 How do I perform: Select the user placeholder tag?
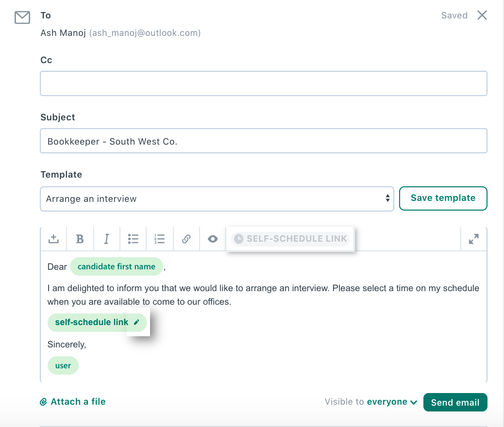[63, 365]
